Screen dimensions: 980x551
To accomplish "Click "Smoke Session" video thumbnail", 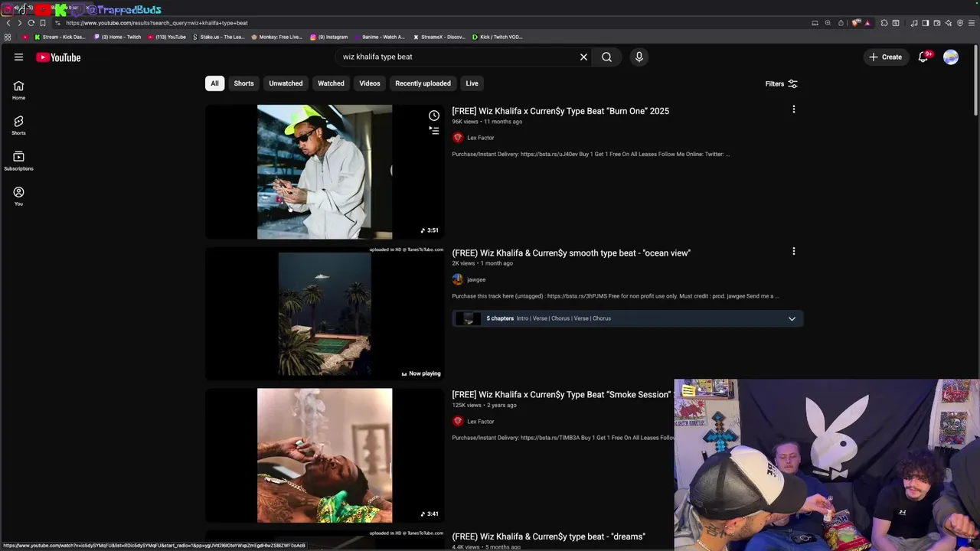I will tap(325, 455).
